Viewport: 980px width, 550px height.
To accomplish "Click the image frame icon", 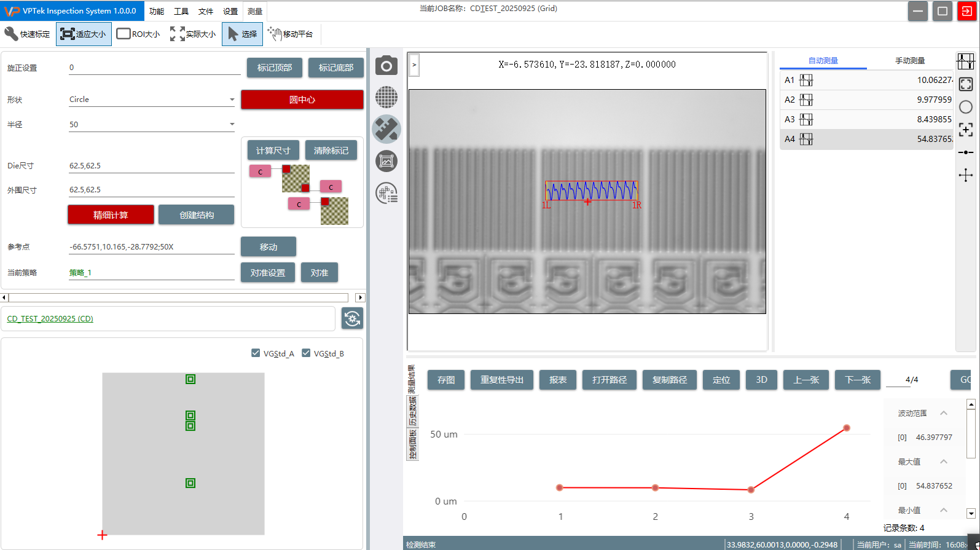I will coord(386,162).
